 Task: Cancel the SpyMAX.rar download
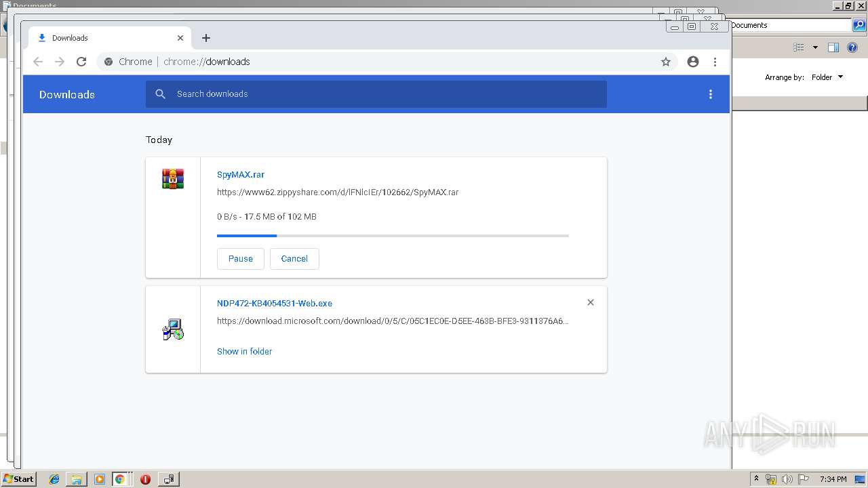click(294, 259)
